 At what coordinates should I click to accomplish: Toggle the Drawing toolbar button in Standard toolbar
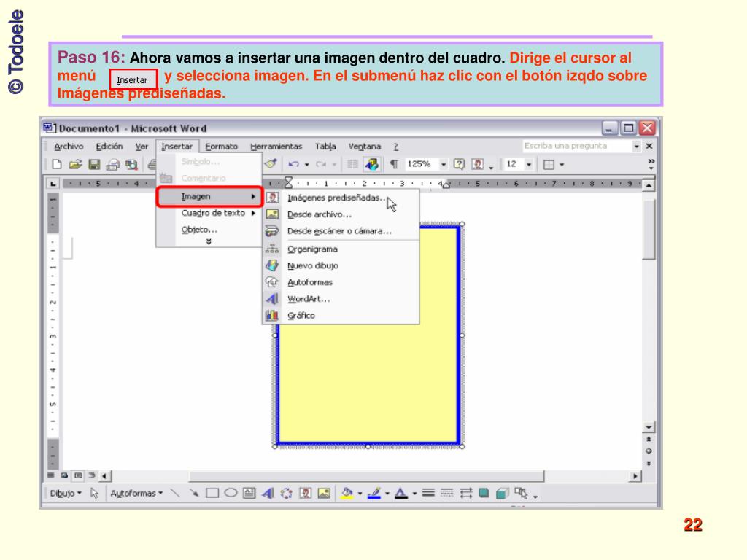coord(371,164)
